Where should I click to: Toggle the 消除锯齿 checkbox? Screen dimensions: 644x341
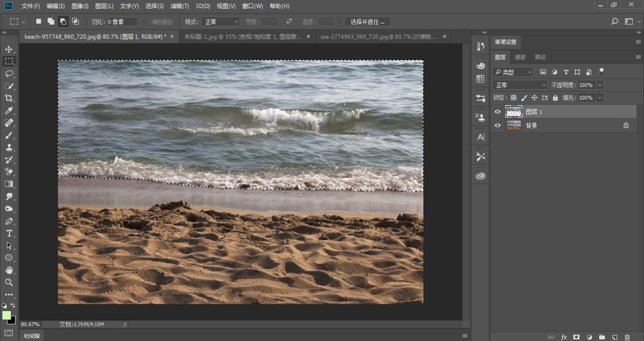click(145, 22)
